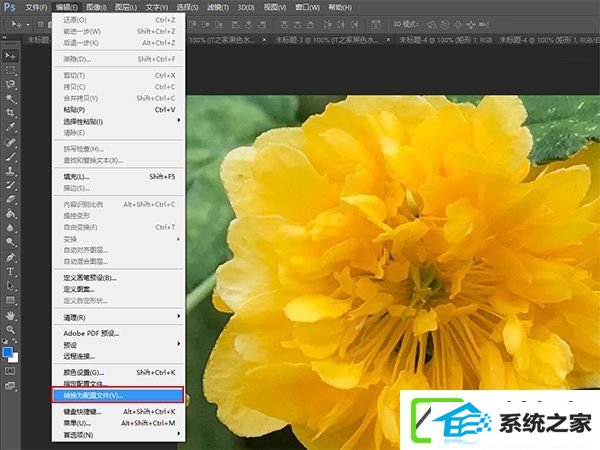Choose 定义图案... menu entry
Image resolution: width=600 pixels, height=450 pixels.
[118, 289]
